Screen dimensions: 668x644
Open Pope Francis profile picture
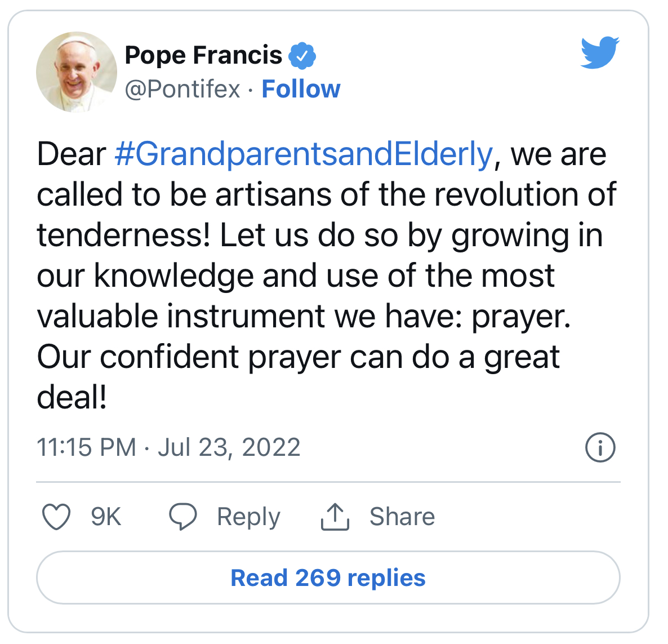point(77,72)
